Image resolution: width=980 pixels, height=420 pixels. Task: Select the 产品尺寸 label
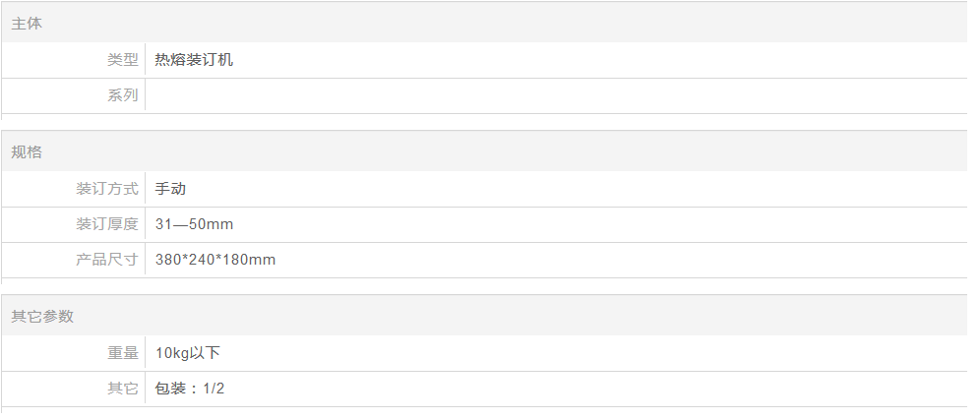107,260
